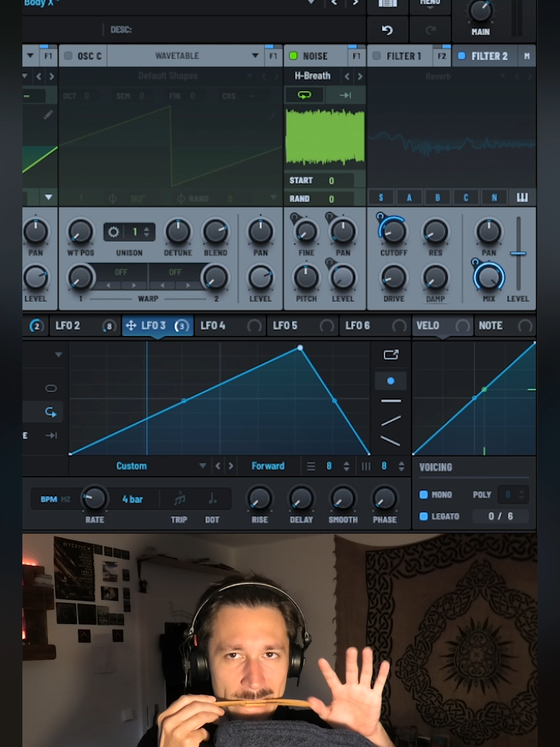
Task: Click the LFO RATE knob
Action: click(x=94, y=499)
